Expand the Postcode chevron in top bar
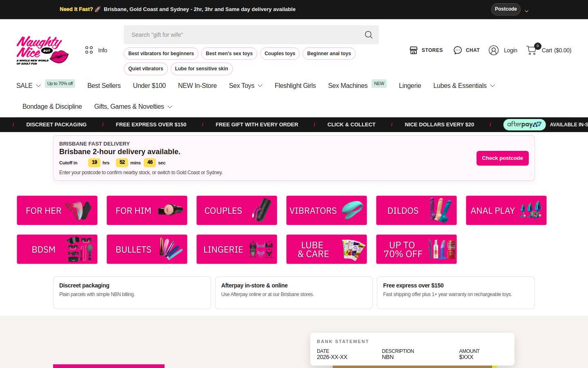Screen dimensions: 588x368 (x=527, y=11)
